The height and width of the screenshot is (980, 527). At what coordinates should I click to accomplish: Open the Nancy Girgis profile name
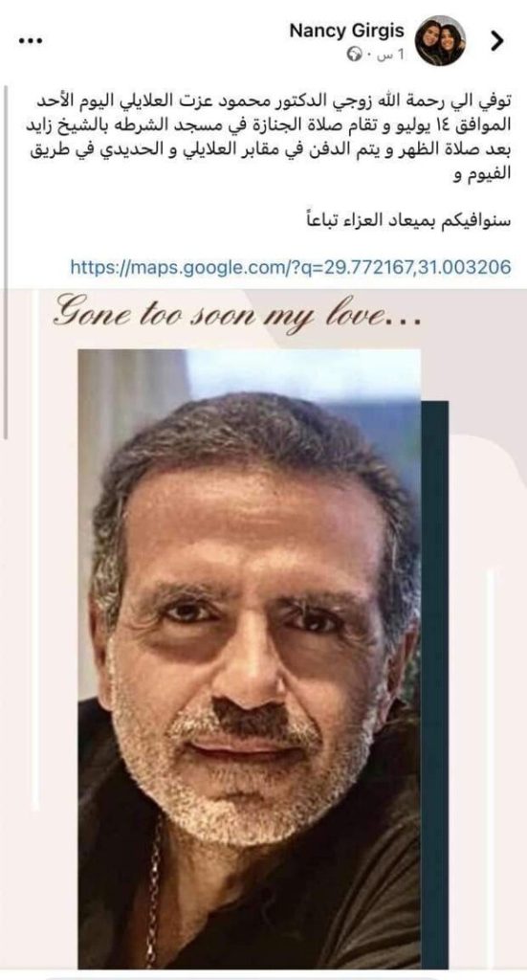tap(346, 31)
